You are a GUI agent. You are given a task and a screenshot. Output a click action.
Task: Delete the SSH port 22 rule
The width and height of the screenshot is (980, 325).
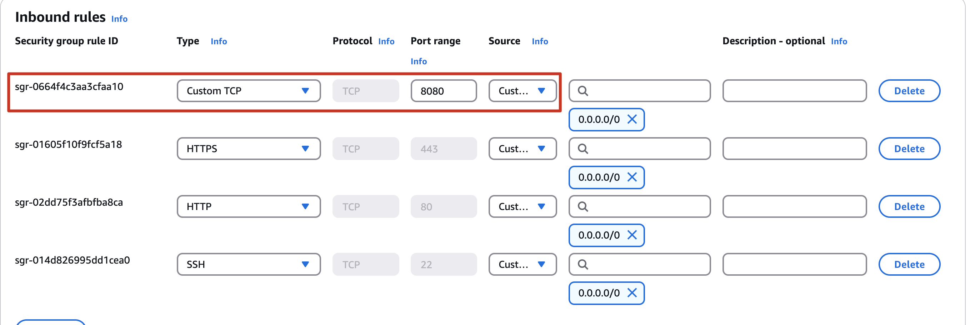[909, 265]
